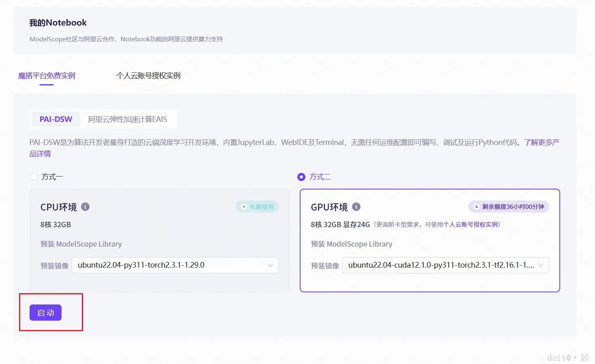Select the 方式一 radio button
595x364 pixels.
[x=33, y=177]
